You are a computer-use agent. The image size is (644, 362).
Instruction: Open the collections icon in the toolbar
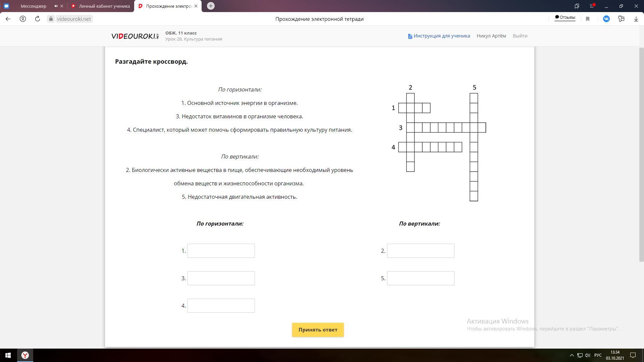(621, 19)
